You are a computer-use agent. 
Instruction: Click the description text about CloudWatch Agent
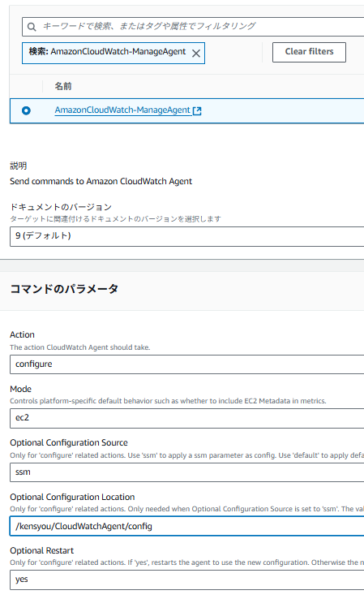(101, 181)
